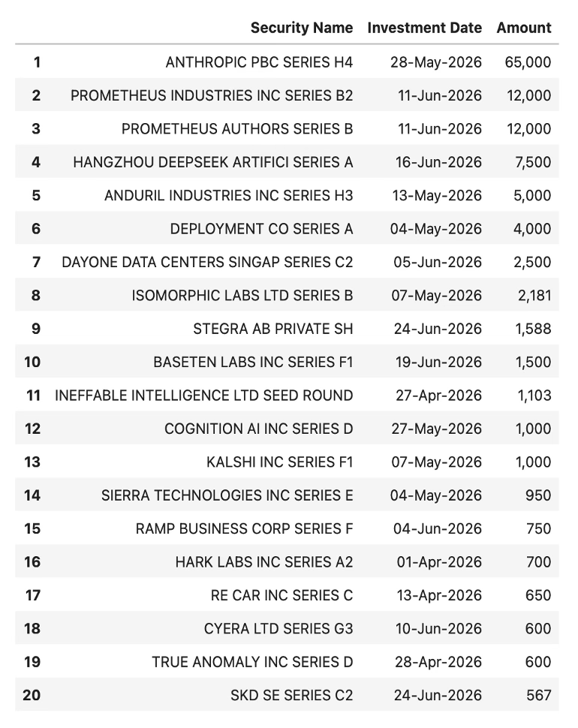
Task: Select INEFFABLE INTELLIGENCE LTD SEED ROUND cell
Action: point(204,396)
